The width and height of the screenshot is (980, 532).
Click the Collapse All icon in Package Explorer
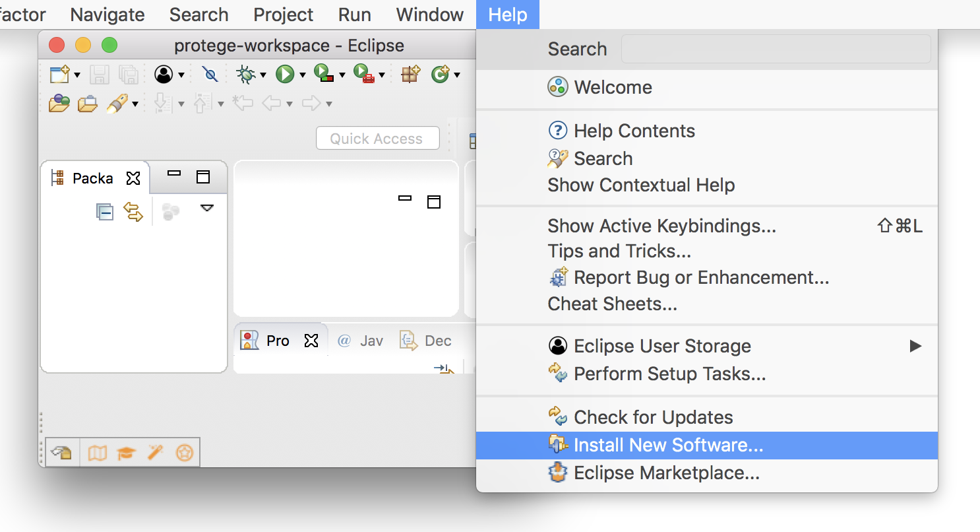click(105, 212)
